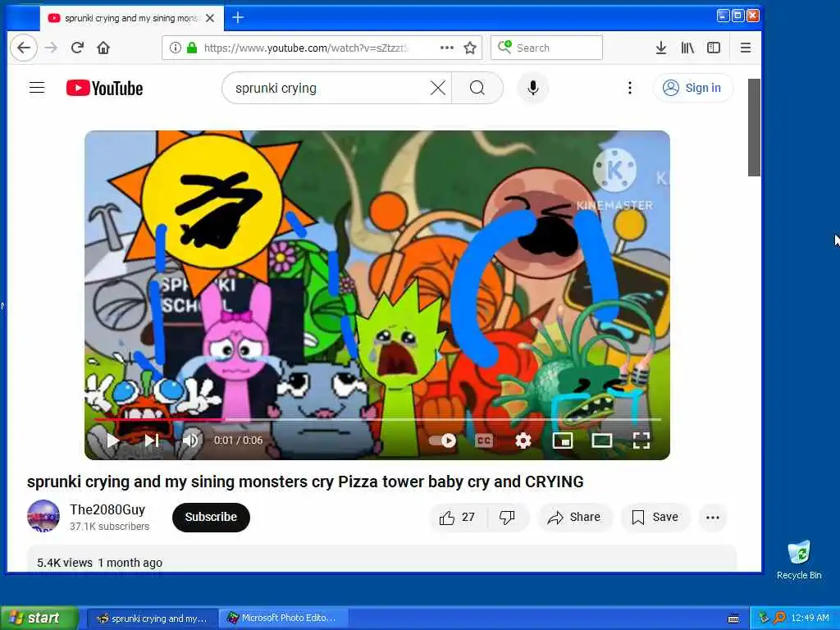
Task: Switch to miniplayer mode icon
Action: 563,441
